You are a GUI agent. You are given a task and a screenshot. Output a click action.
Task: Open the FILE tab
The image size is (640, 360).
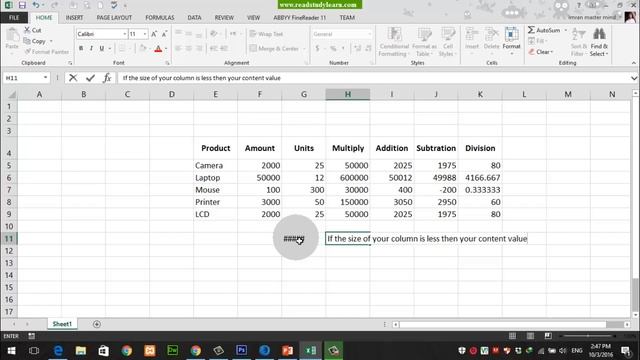[14, 18]
